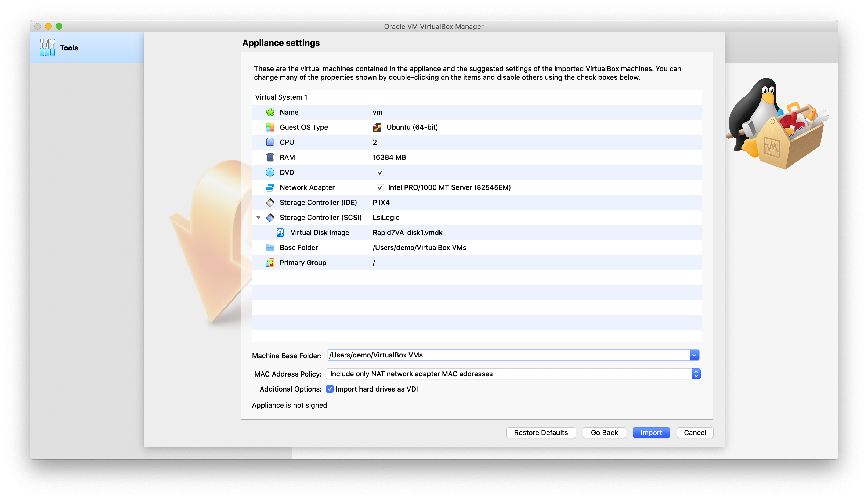Toggle the Network Adapter checkbox

(x=380, y=187)
